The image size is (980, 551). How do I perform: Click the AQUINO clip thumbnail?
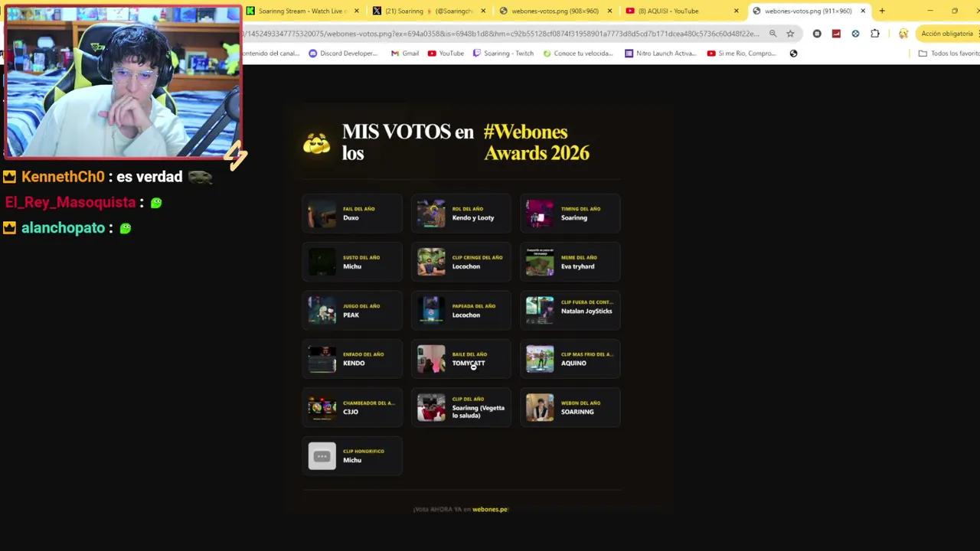[540, 359]
